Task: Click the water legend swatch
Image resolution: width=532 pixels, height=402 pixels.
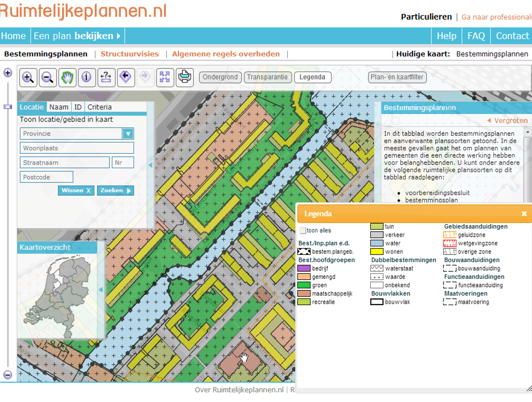Action: [376, 243]
